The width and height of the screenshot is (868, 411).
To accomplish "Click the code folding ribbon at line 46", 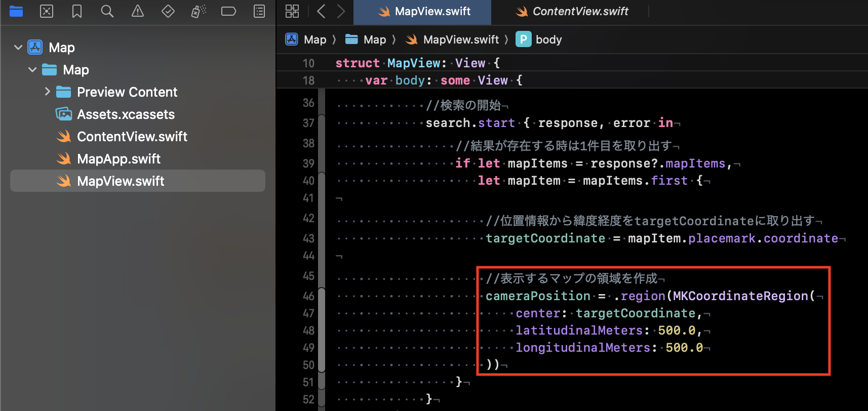I will coord(322,296).
